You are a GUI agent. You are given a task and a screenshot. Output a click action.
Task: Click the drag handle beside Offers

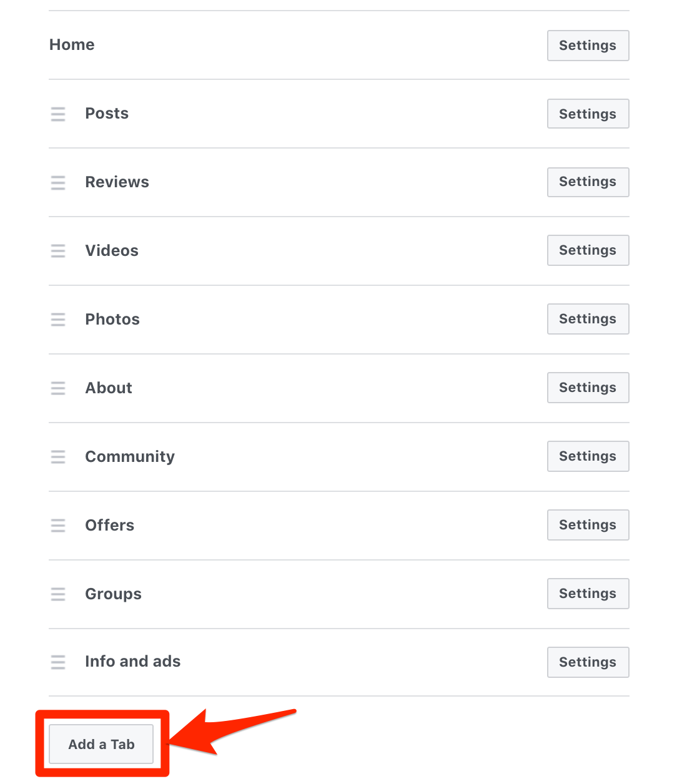pyautogui.click(x=58, y=526)
